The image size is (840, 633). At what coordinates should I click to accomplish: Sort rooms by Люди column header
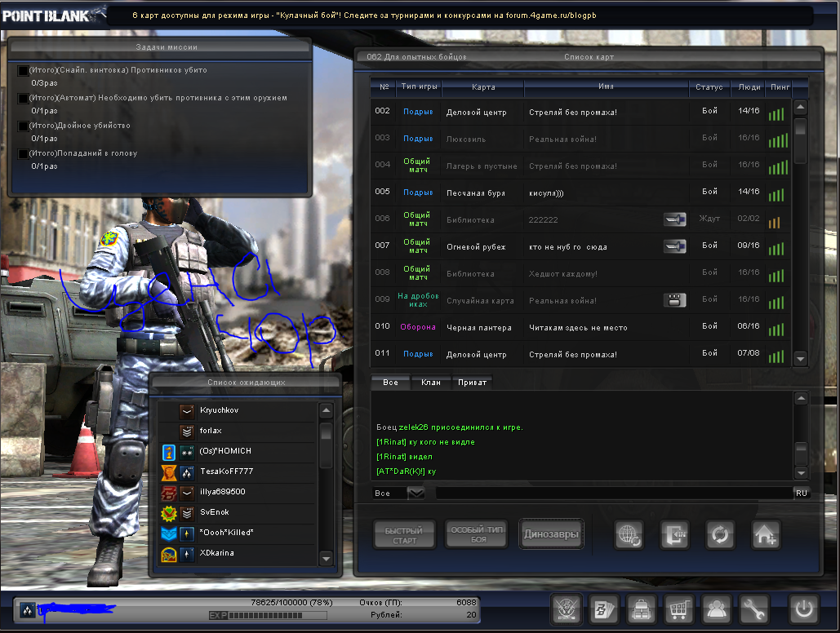click(749, 86)
